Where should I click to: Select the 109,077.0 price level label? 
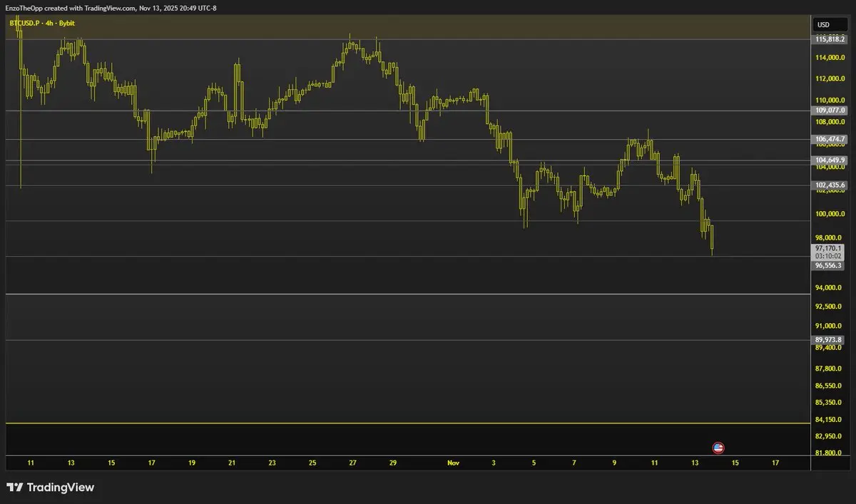[830, 110]
